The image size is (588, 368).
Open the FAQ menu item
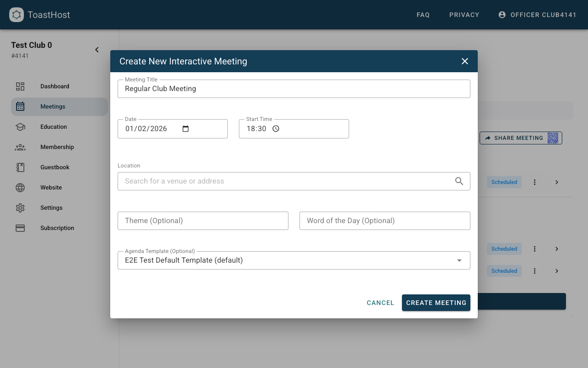(423, 15)
